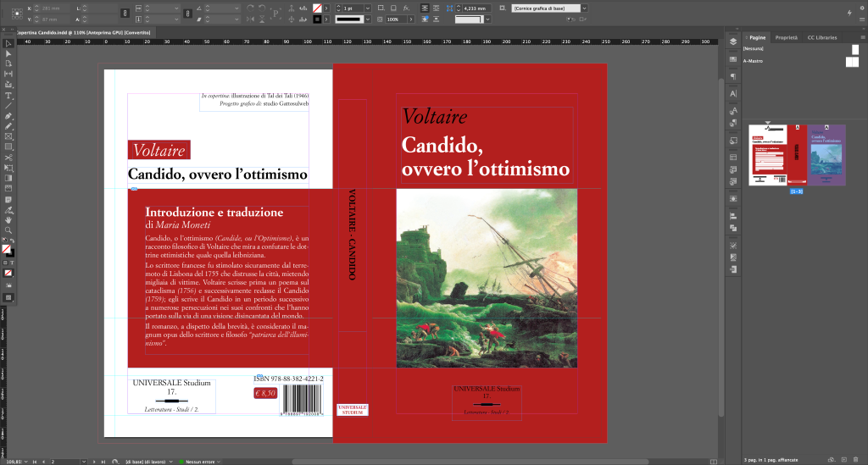Viewport: 868px width, 465px height.
Task: Expand the stroke color arrow in the control bar
Action: [x=326, y=19]
